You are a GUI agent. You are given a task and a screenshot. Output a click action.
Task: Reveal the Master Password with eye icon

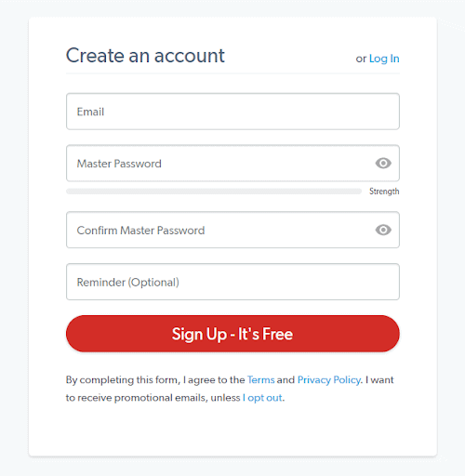point(383,163)
